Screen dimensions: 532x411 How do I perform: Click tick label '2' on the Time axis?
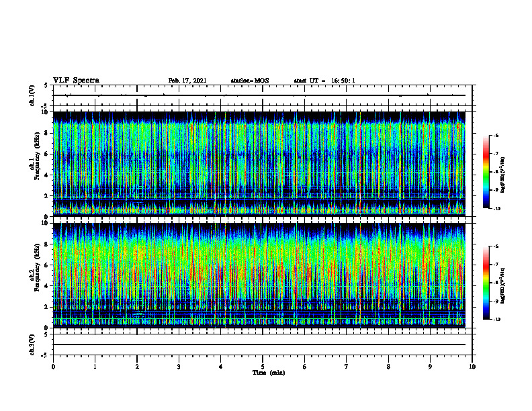pos(137,367)
